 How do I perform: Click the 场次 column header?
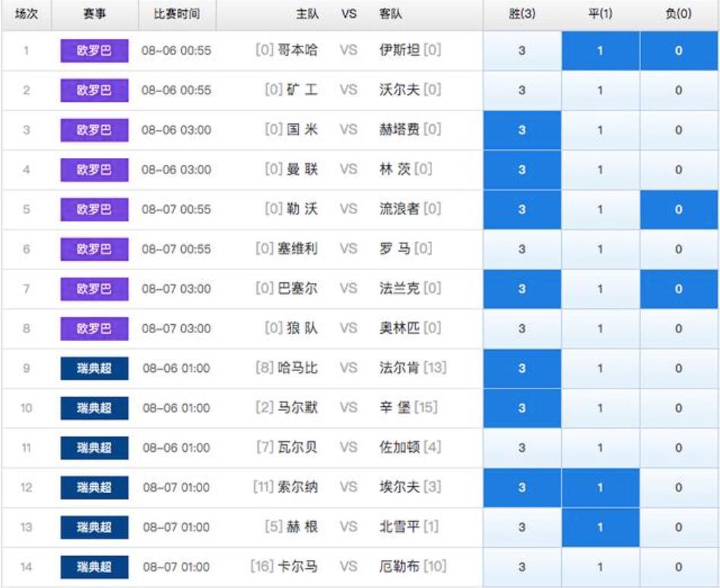tap(26, 14)
